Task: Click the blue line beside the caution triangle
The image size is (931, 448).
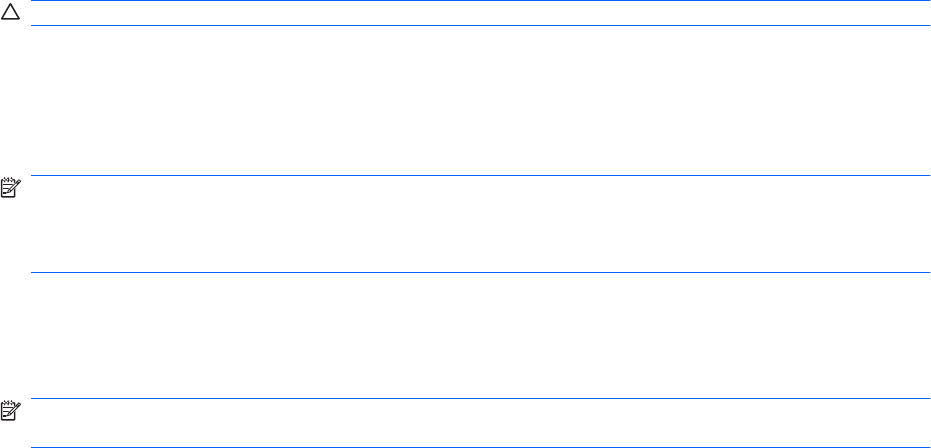Action: coord(480,3)
